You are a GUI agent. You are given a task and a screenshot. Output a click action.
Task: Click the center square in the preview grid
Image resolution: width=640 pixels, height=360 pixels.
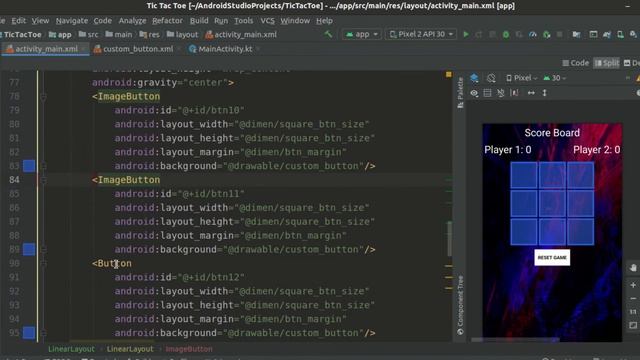tap(552, 203)
